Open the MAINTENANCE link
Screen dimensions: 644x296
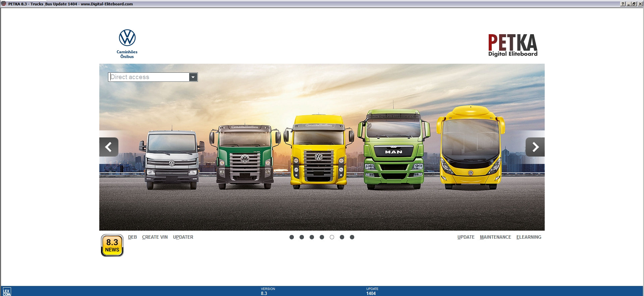coord(495,237)
